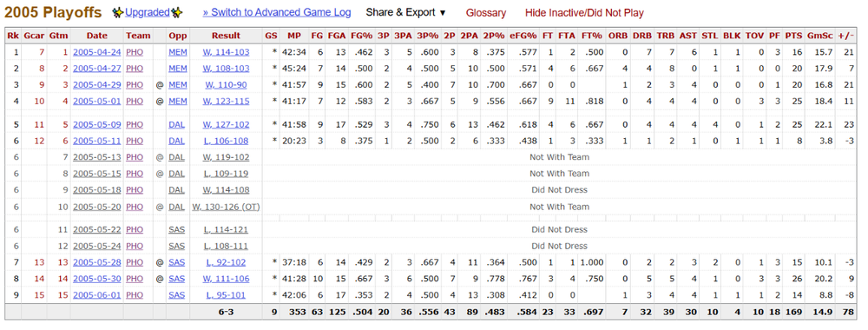Open the Upgraded link
This screenshot has width=868, height=330.
click(148, 12)
